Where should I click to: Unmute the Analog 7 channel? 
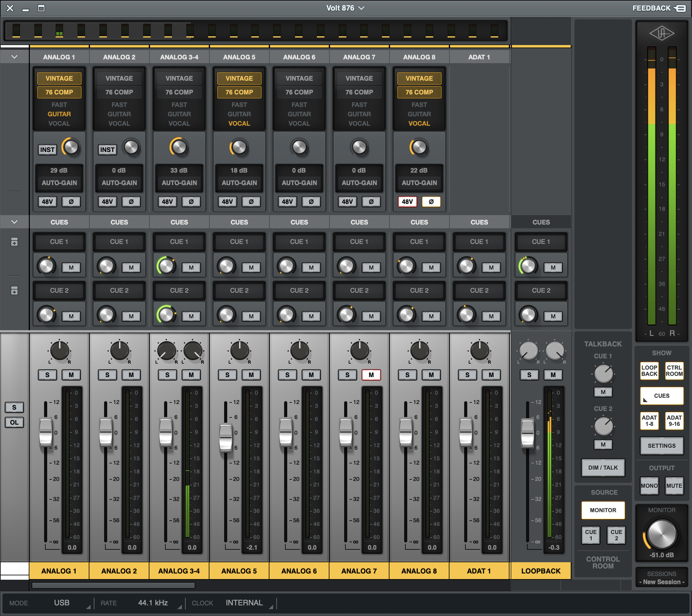371,375
